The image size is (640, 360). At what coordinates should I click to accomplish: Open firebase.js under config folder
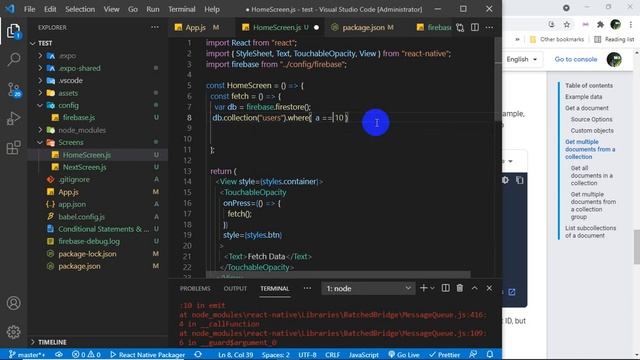78,118
